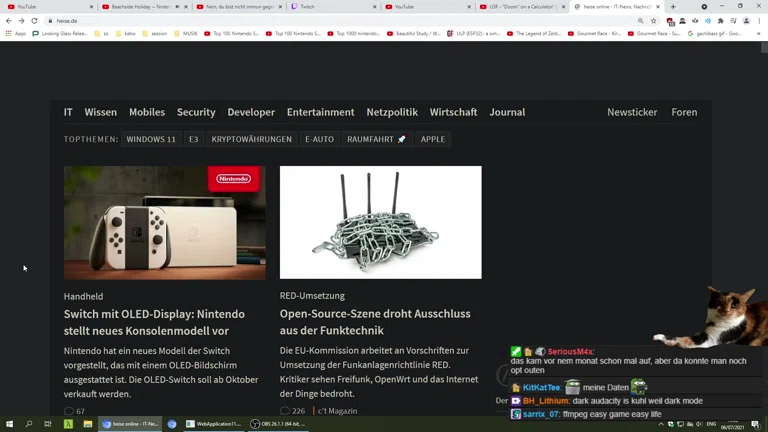This screenshot has width=768, height=432.
Task: Mute the Beachside Holiday tab audio icon
Action: point(177,7)
